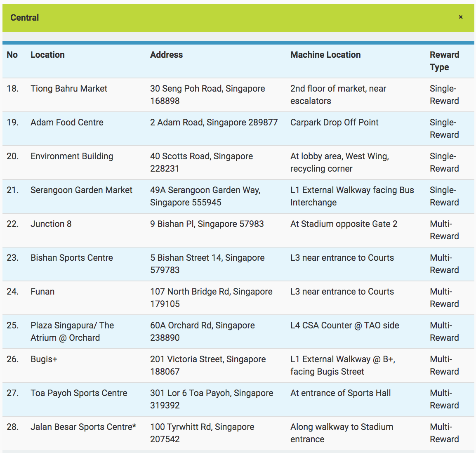Select Bishan Sports Centre location cell
Viewport: 476px width, 453px height.
[x=72, y=257]
